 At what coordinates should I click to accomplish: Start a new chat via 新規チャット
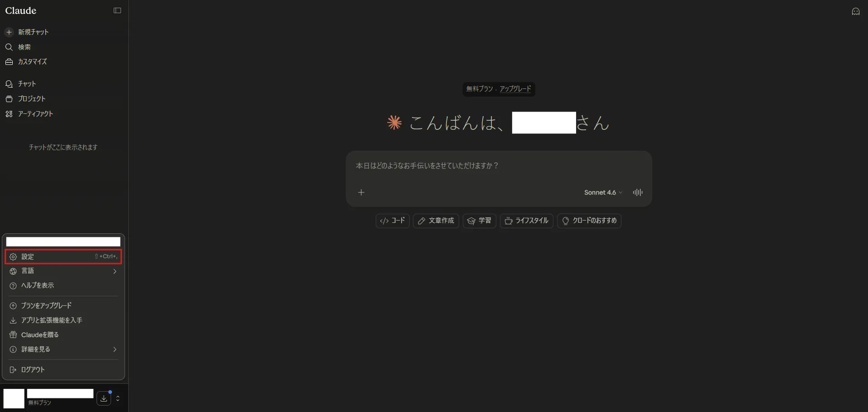pos(63,32)
